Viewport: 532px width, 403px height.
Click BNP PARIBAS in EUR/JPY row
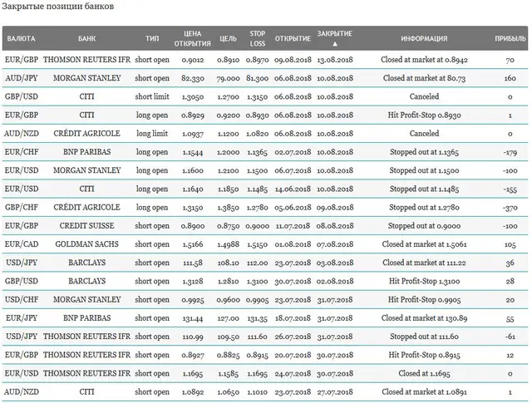[86, 318]
